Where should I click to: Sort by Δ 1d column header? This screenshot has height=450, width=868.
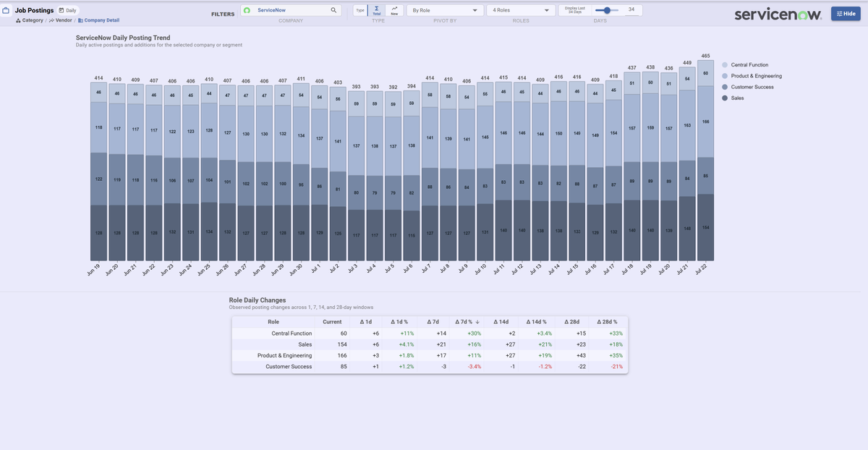click(x=366, y=322)
